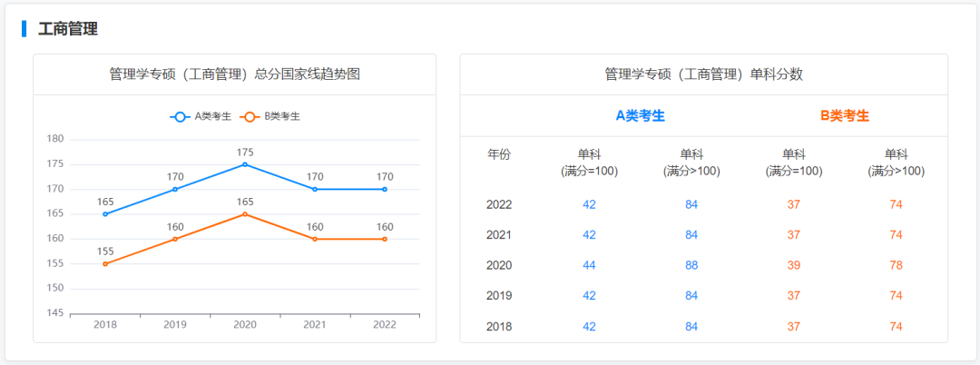This screenshot has width=980, height=365.
Task: Click the orange B类考生 table header
Action: click(845, 115)
